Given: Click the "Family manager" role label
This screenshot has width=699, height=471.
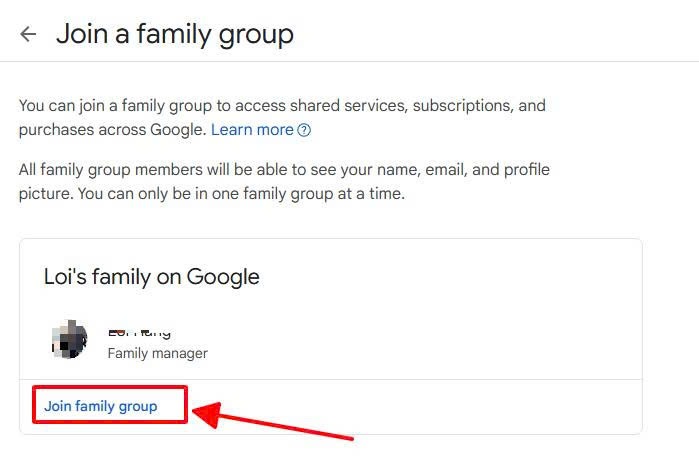Looking at the screenshot, I should click(157, 353).
